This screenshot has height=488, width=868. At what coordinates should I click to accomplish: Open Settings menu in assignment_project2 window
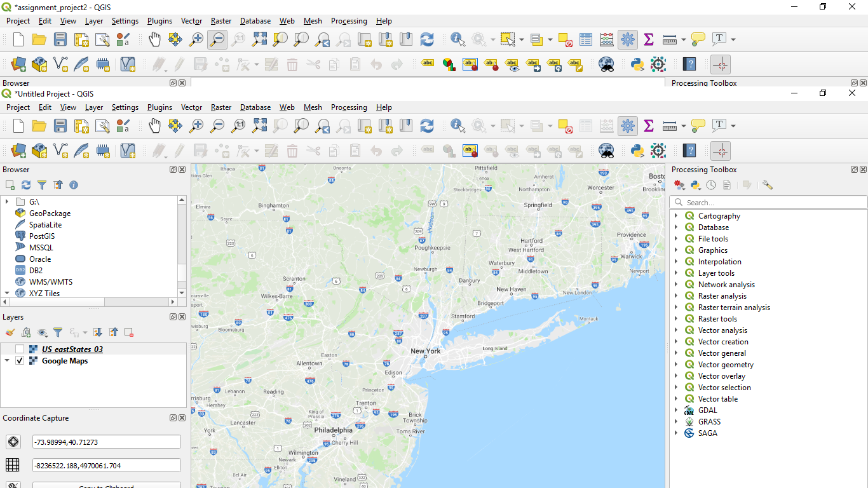tap(125, 21)
